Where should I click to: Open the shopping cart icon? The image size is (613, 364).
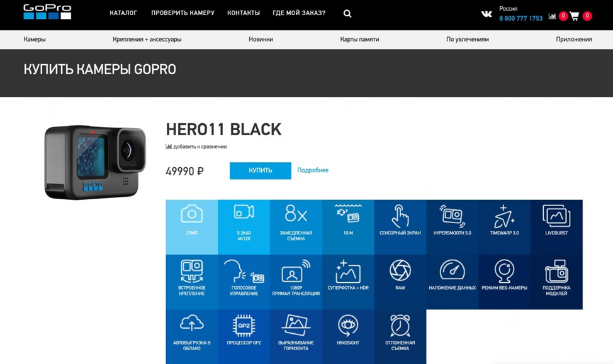coord(575,16)
